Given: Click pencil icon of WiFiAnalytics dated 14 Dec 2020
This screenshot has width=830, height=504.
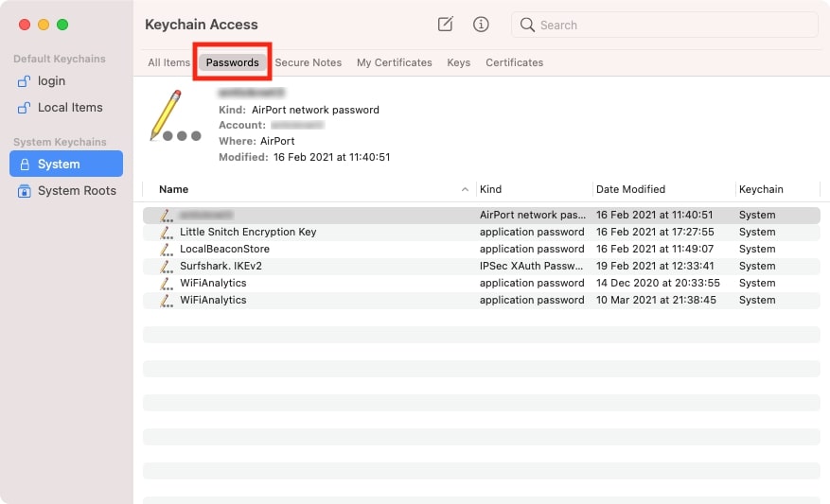Looking at the screenshot, I should [x=167, y=283].
